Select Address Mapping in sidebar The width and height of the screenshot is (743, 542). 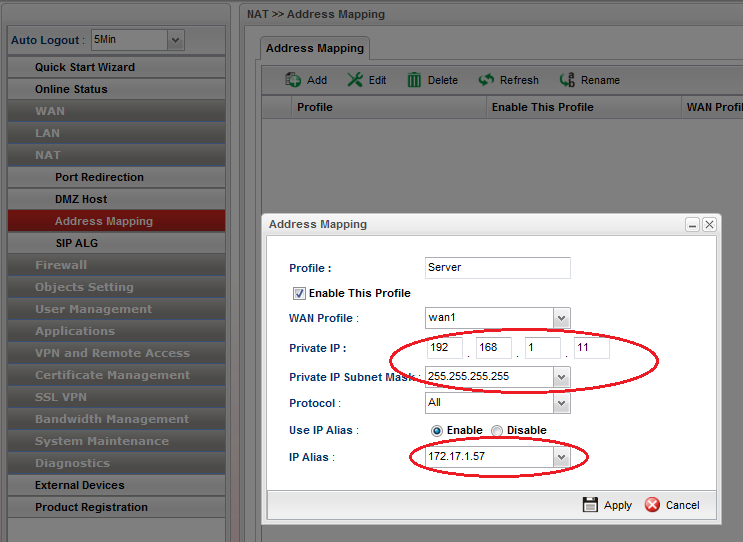pos(117,221)
